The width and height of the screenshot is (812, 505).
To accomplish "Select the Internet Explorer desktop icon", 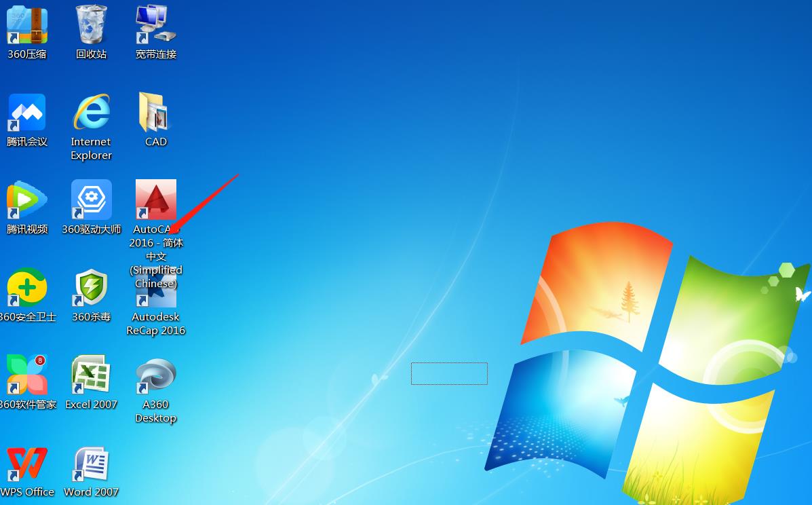I will pyautogui.click(x=91, y=113).
